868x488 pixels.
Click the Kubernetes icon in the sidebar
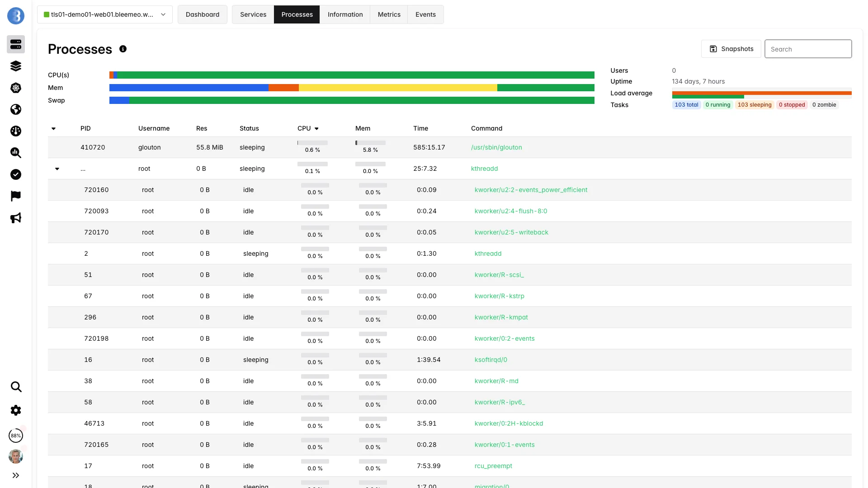(x=16, y=88)
